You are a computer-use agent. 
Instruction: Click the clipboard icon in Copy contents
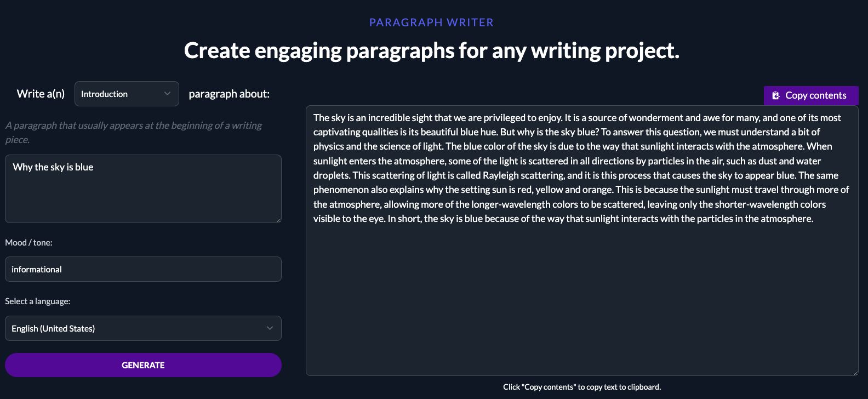click(775, 95)
